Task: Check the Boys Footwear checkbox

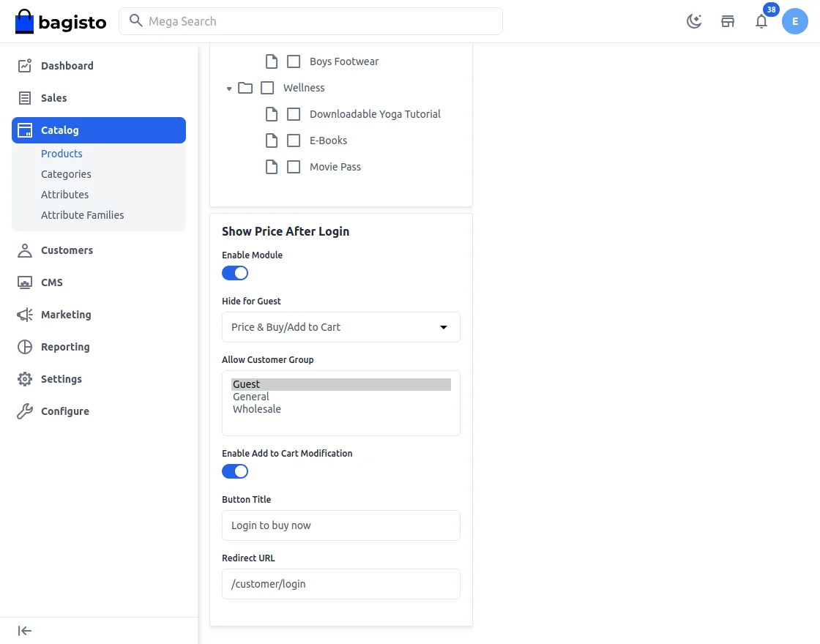Action: tap(294, 61)
